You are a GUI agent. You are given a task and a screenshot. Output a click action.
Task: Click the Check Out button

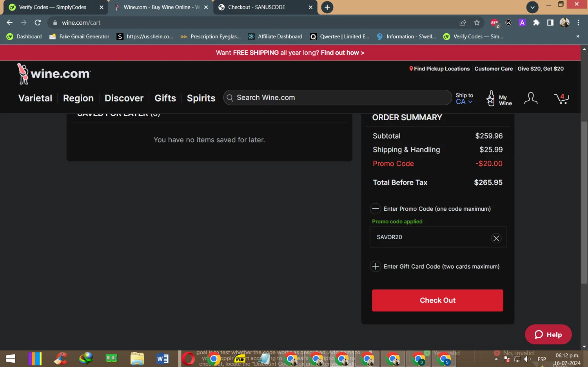(437, 300)
